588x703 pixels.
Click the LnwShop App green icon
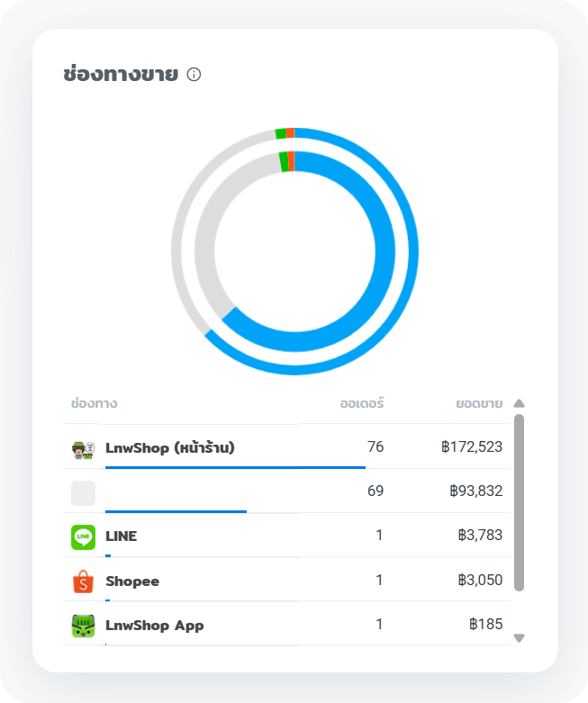(x=84, y=626)
